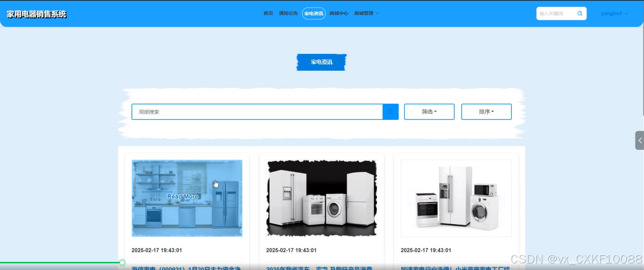Click the green video progress handle
This screenshot has width=644, height=270.
tap(122, 262)
